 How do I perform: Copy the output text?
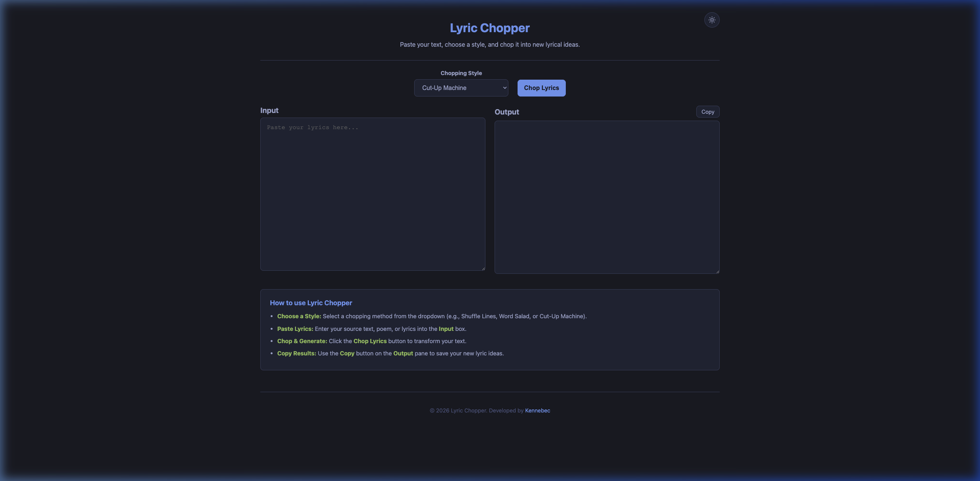(x=708, y=112)
